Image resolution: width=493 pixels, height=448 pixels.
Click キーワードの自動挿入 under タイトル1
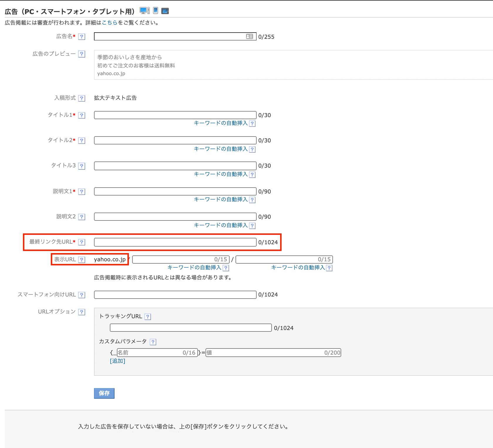coord(221,123)
